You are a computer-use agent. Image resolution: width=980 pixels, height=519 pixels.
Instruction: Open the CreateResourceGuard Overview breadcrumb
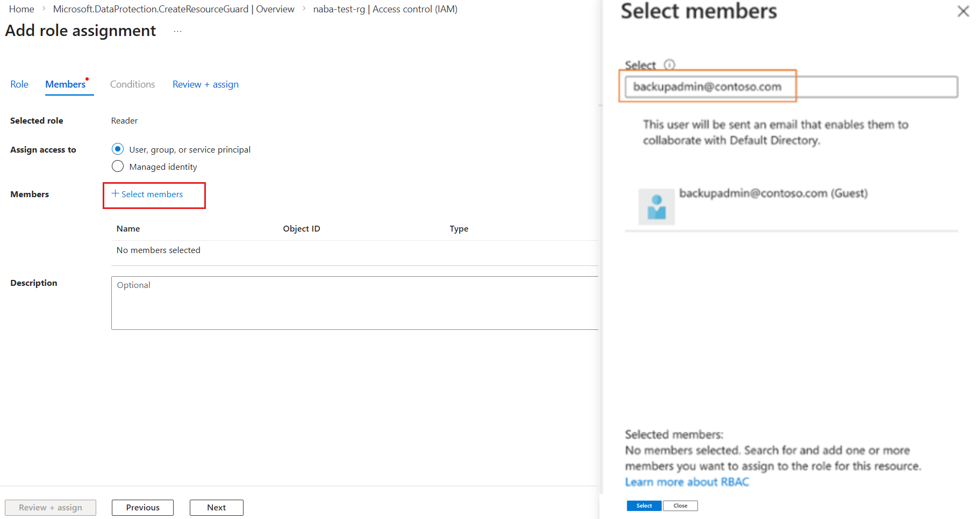[174, 9]
